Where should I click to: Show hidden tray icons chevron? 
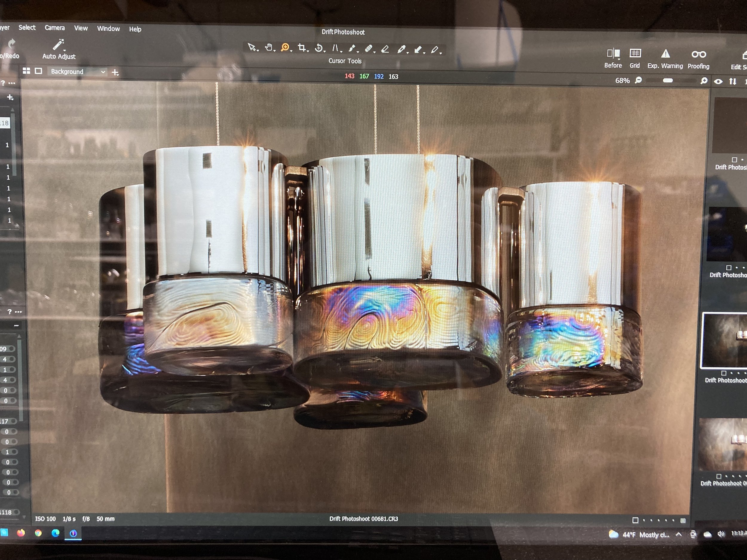(679, 534)
